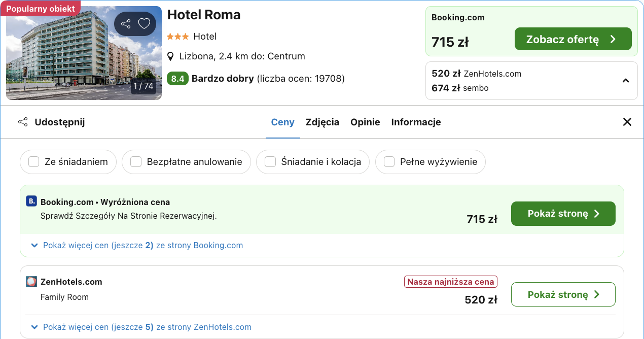Click the ZenHotels.com logo icon
Viewport: 644px width, 339px height.
(31, 282)
